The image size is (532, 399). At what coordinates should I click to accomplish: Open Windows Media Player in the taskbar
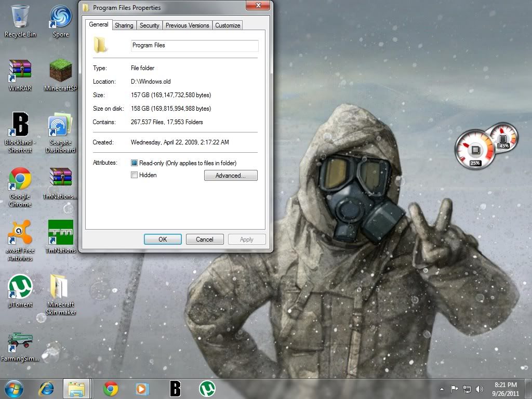point(141,389)
